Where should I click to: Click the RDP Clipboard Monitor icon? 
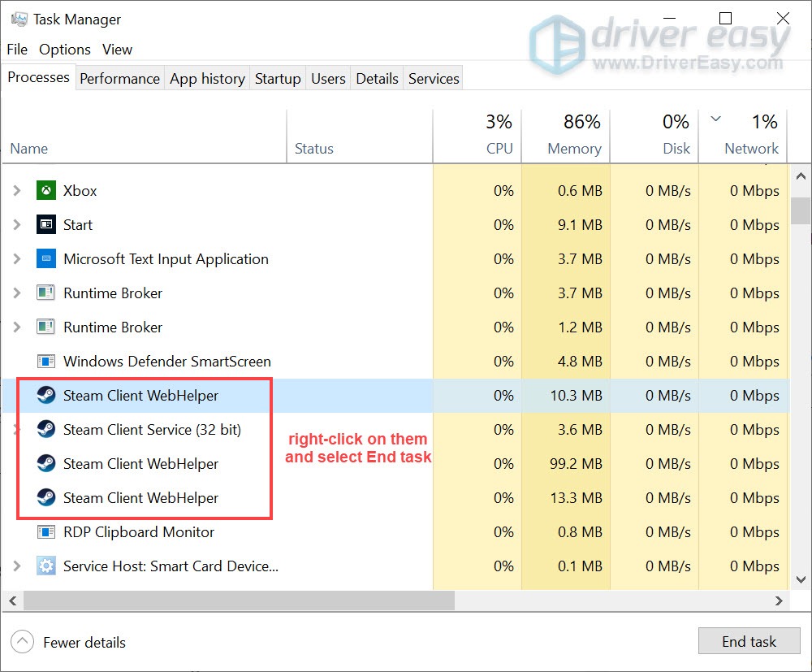[46, 532]
